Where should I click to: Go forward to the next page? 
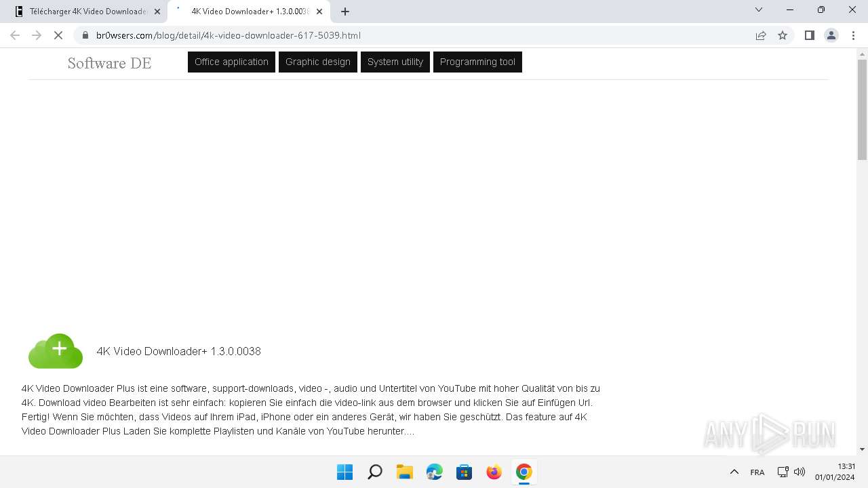point(37,35)
